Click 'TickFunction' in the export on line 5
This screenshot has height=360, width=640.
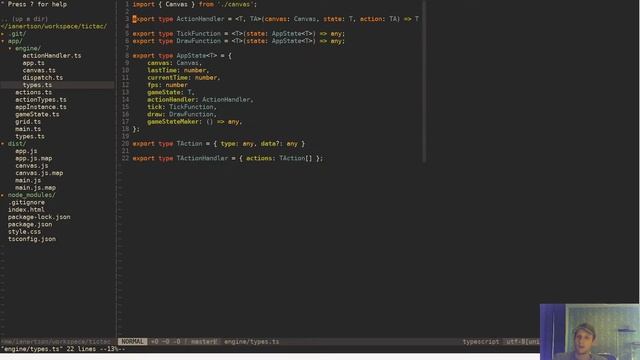click(x=198, y=34)
